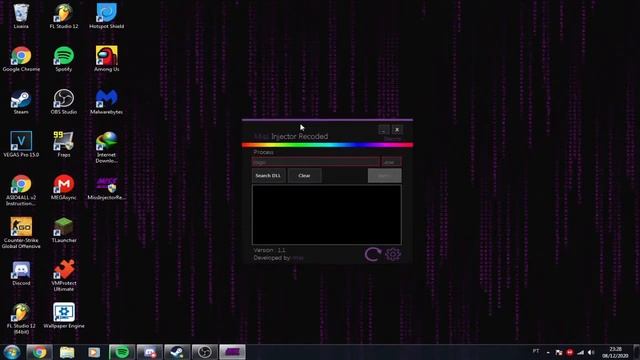This screenshot has width=640, height=360.
Task: Minimize the Injector Recoded window
Action: [x=383, y=129]
